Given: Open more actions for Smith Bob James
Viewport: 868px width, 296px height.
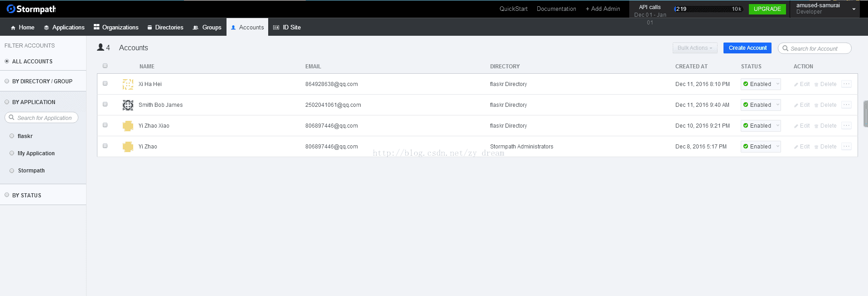Looking at the screenshot, I should pyautogui.click(x=846, y=105).
